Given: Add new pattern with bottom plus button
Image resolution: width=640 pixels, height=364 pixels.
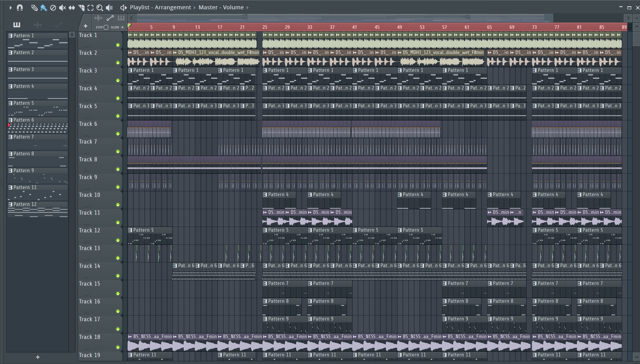Looking at the screenshot, I should (x=38, y=357).
